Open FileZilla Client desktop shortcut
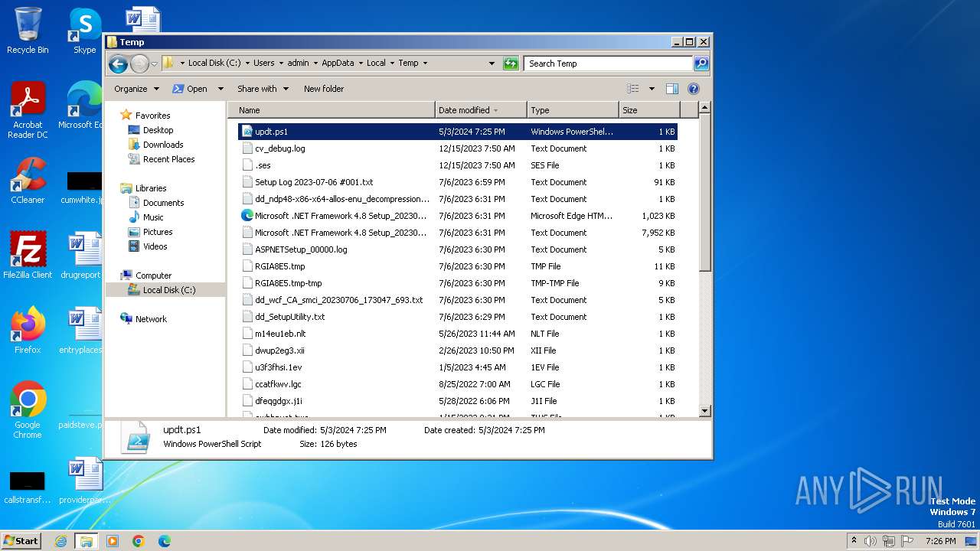980x551 pixels. pos(28,255)
